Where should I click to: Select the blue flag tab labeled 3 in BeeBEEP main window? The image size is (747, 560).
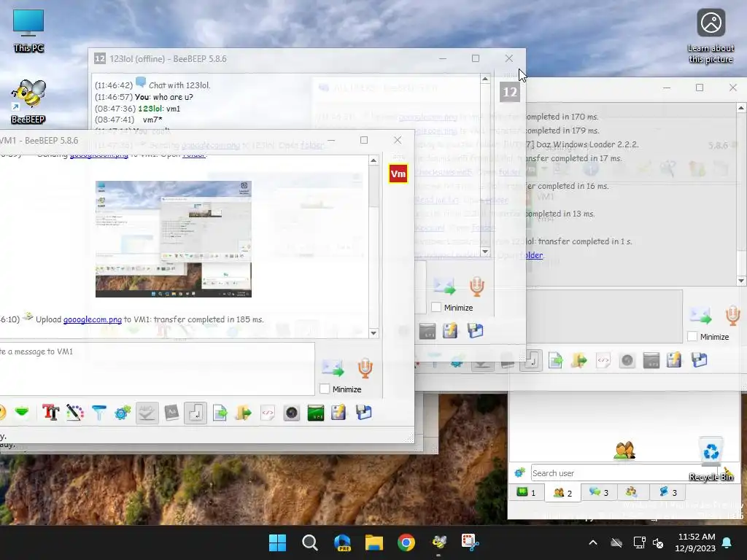[x=668, y=492]
